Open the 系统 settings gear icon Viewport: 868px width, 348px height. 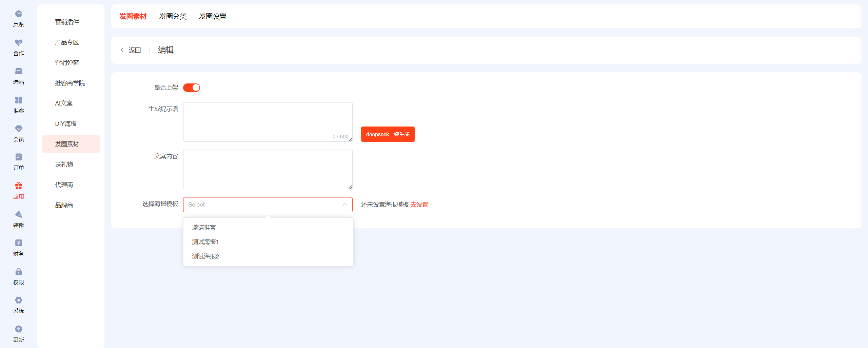click(19, 300)
